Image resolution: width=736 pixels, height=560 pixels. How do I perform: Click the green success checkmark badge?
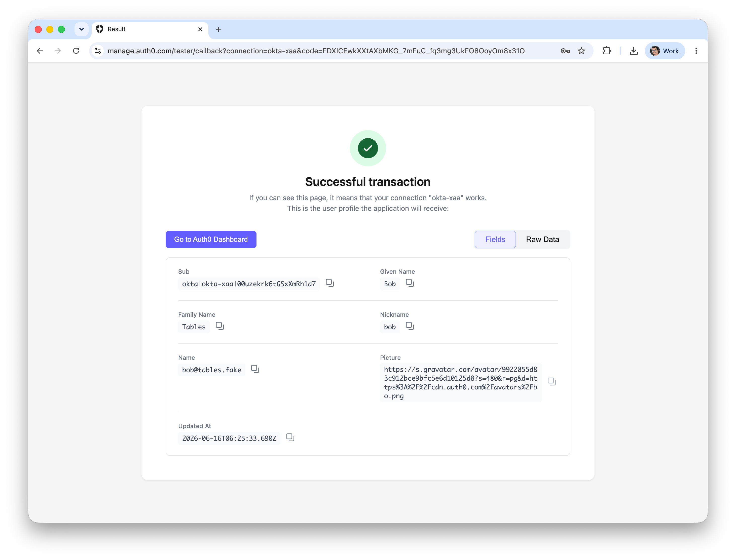(x=368, y=148)
